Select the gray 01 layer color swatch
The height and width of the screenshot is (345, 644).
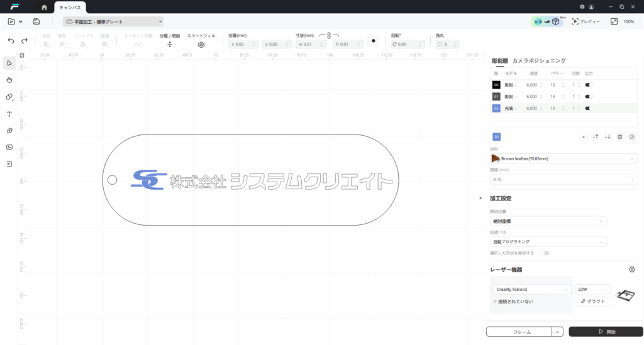click(x=496, y=97)
